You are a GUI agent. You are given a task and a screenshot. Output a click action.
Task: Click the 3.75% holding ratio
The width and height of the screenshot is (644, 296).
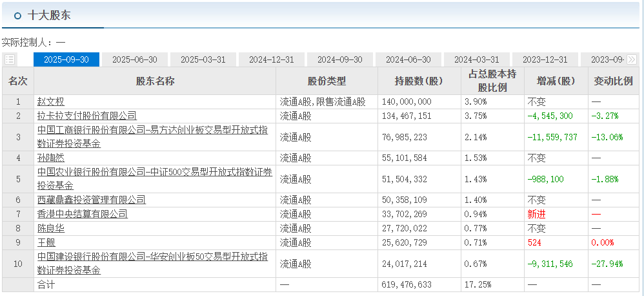click(475, 116)
